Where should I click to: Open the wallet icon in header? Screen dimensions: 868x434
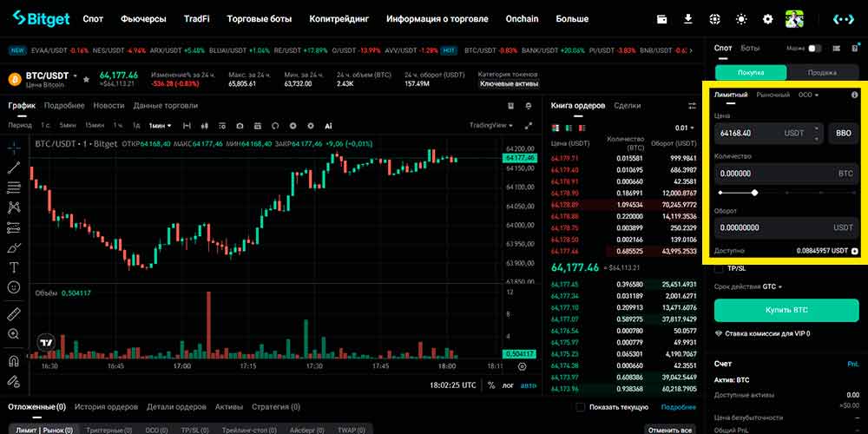pyautogui.click(x=661, y=19)
